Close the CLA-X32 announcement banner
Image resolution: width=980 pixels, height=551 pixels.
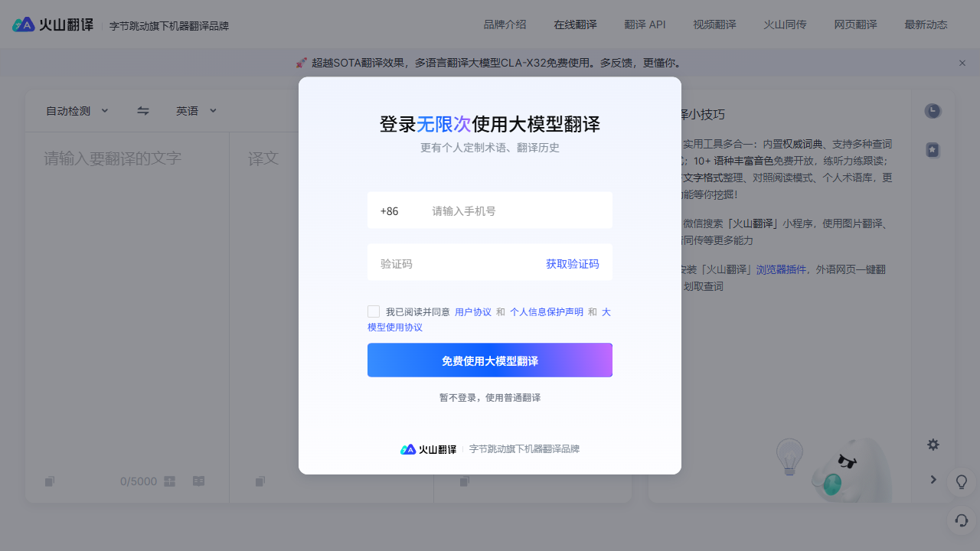click(x=962, y=63)
